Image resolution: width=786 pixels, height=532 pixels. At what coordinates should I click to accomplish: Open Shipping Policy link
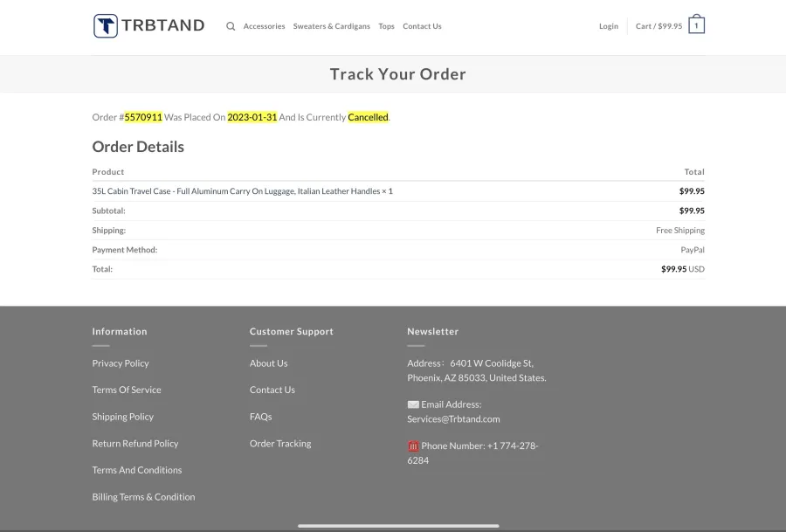[x=123, y=417]
